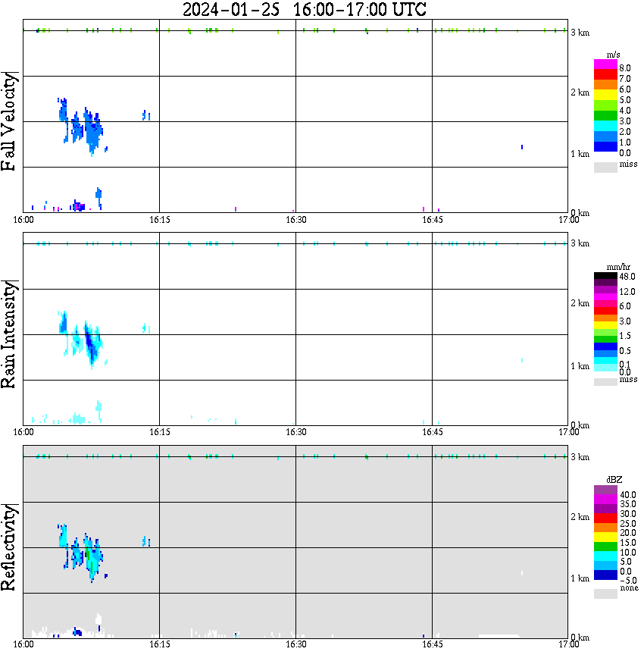Click the orange 3.0 mm/hr legend swatch
This screenshot has width=644, height=658.
pos(605,318)
